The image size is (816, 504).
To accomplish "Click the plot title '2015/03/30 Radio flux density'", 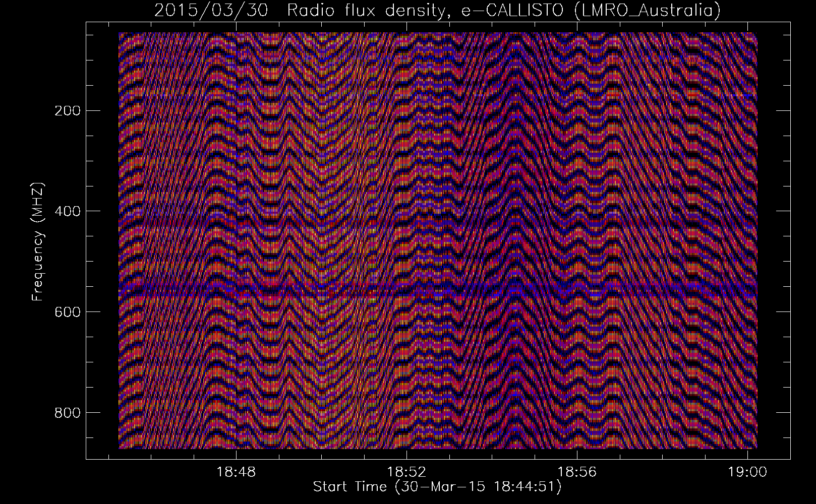I will (x=437, y=10).
